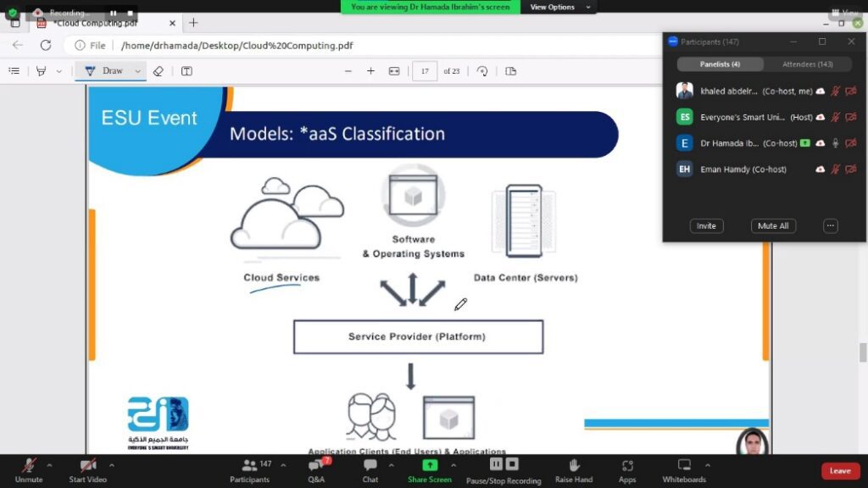Open the table of contents icon
This screenshot has width=868, height=488.
point(14,71)
